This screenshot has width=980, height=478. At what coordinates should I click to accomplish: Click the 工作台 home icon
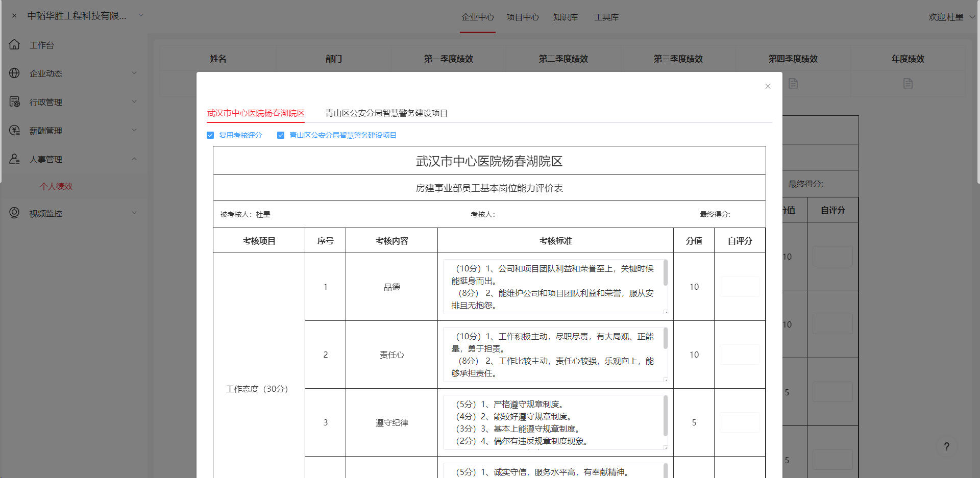[14, 45]
